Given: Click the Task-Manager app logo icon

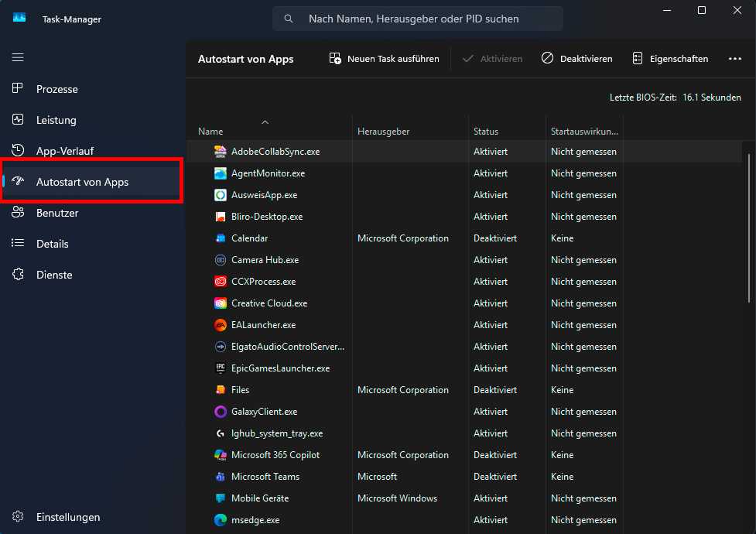Looking at the screenshot, I should (x=19, y=19).
